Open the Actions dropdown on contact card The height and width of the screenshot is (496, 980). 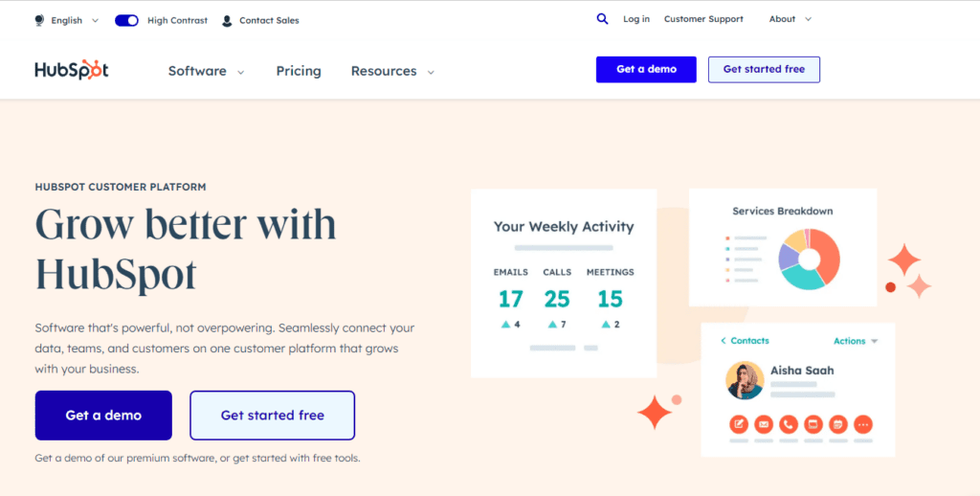(x=856, y=341)
